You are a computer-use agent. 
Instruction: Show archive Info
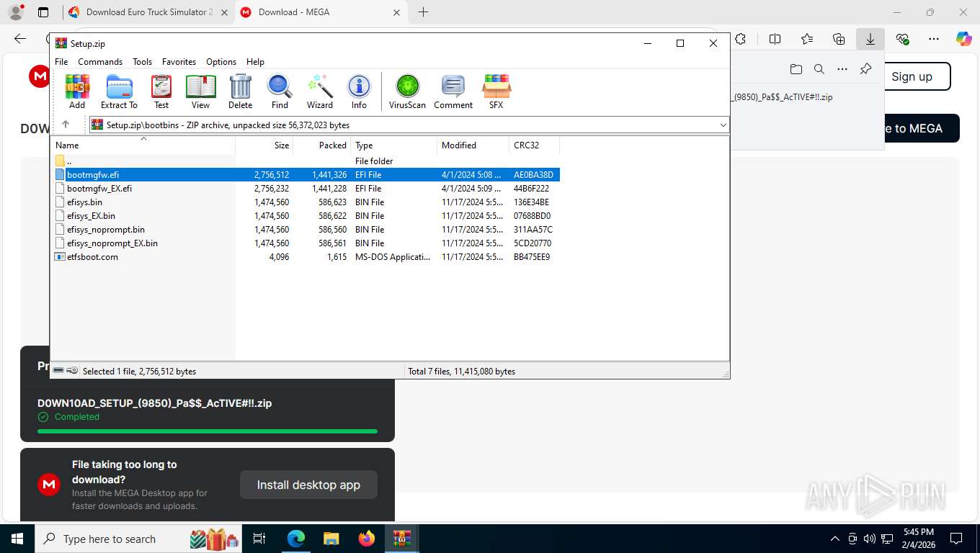(359, 91)
